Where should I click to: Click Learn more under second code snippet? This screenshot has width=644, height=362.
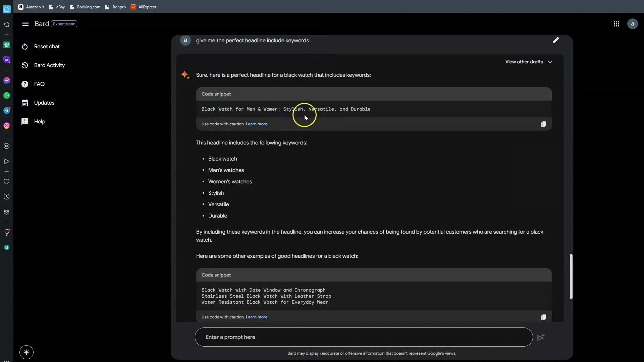(x=256, y=317)
